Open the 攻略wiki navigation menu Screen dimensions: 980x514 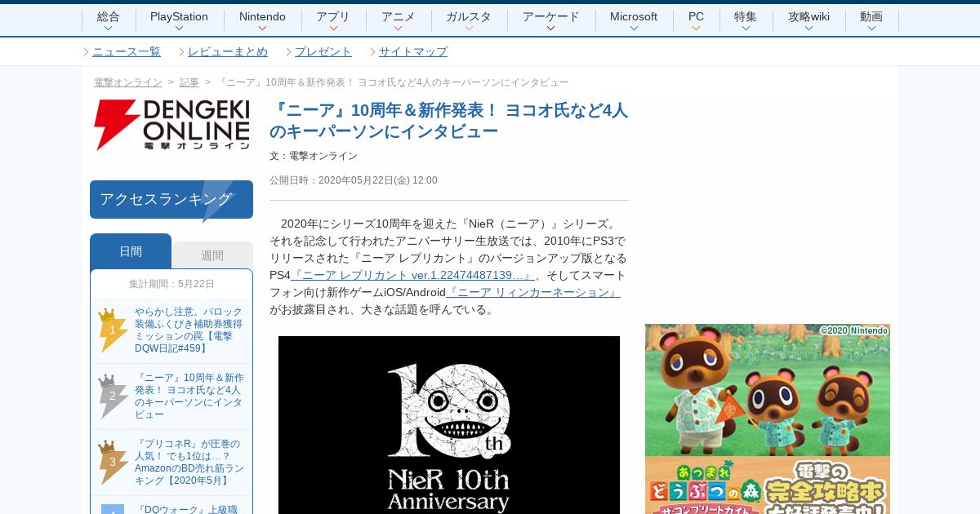pos(808,17)
